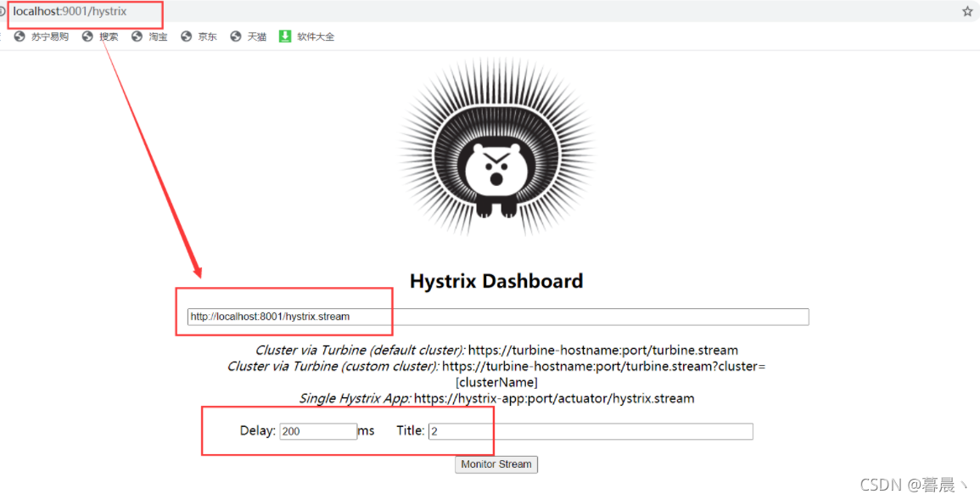Open the 苏宁易购 bookmark
The image size is (980, 500).
(42, 37)
